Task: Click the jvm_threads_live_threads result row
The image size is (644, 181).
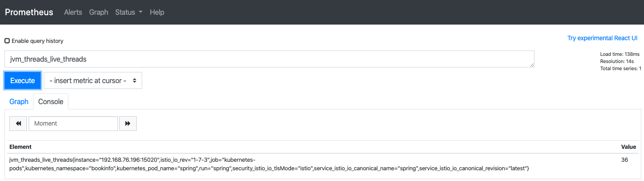Action: click(x=268, y=164)
